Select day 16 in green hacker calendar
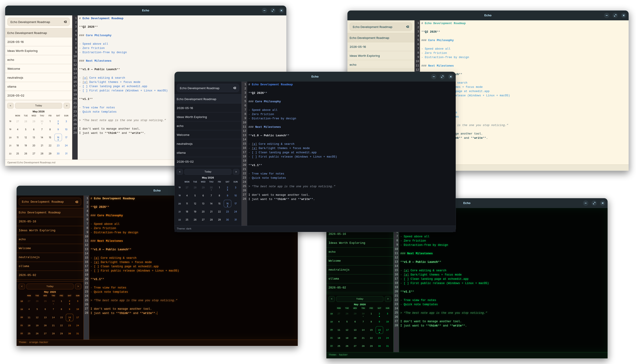This screenshot has height=364, width=636. click(379, 330)
